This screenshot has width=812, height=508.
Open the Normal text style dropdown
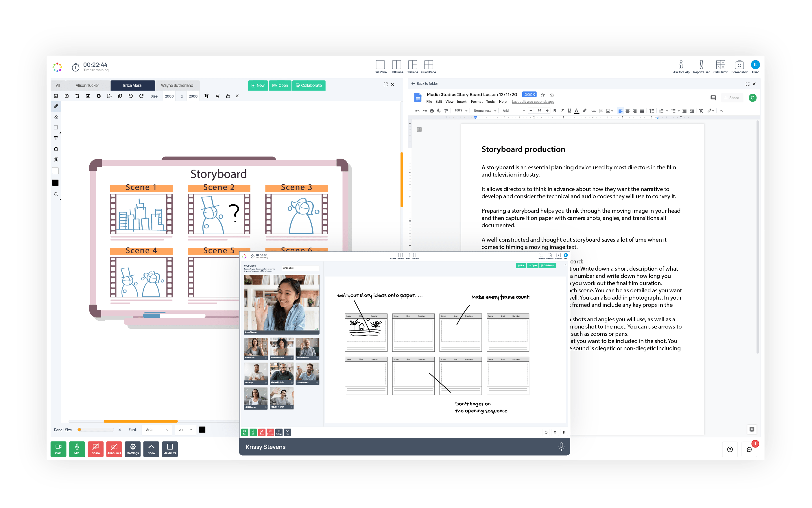click(485, 111)
